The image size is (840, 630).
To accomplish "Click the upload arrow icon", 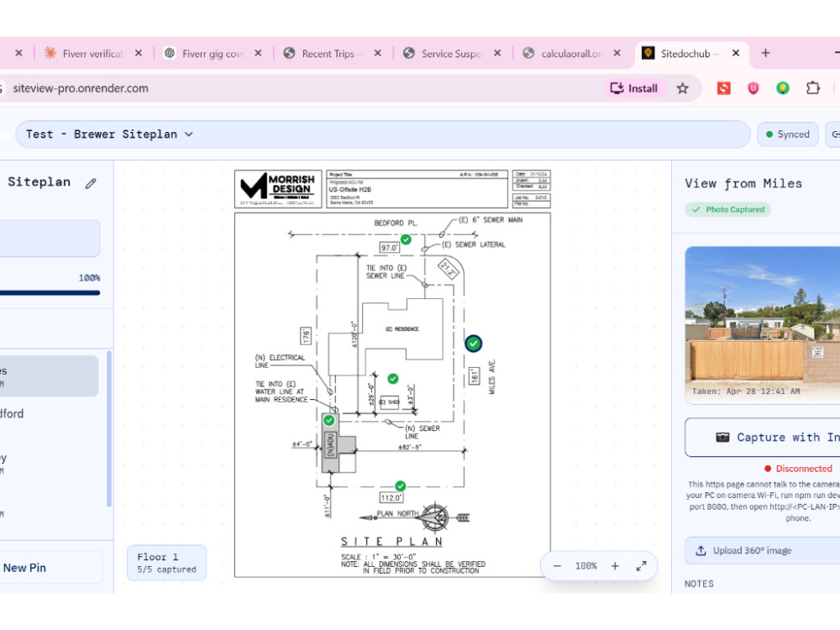I will pos(701,550).
